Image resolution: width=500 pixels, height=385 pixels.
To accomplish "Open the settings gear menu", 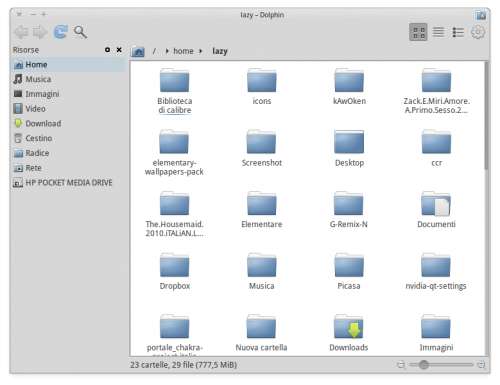I will click(x=478, y=32).
